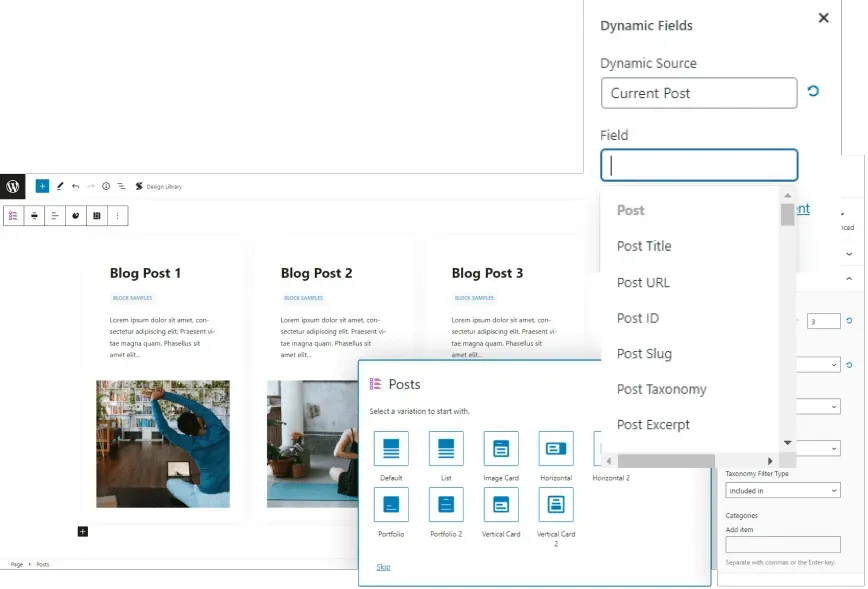The height and width of the screenshot is (589, 868).
Task: Close the Dynamic Fields panel
Action: click(823, 18)
